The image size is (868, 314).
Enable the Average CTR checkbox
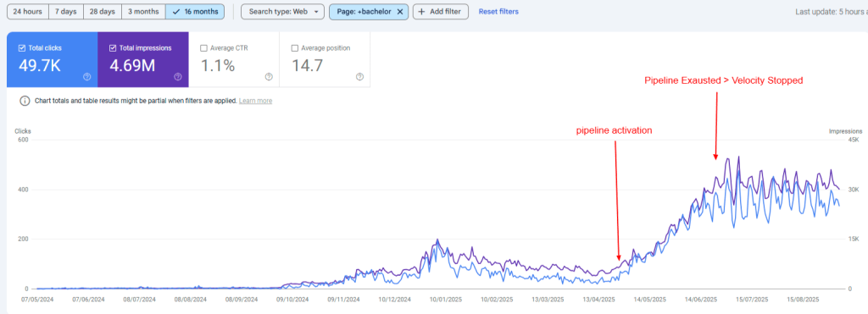pyautogui.click(x=203, y=48)
